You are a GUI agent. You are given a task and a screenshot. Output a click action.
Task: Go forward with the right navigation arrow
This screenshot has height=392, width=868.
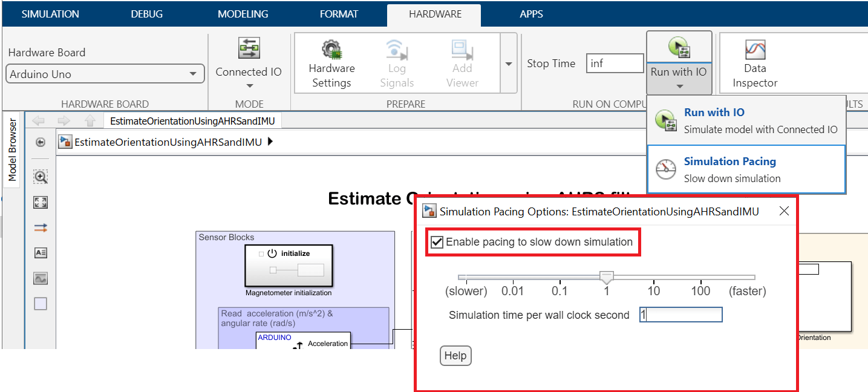[x=64, y=120]
